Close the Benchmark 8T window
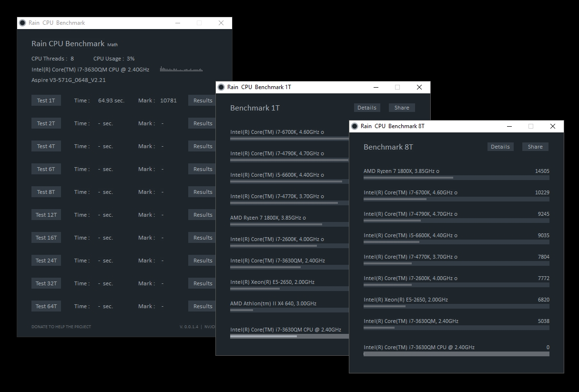 [553, 126]
